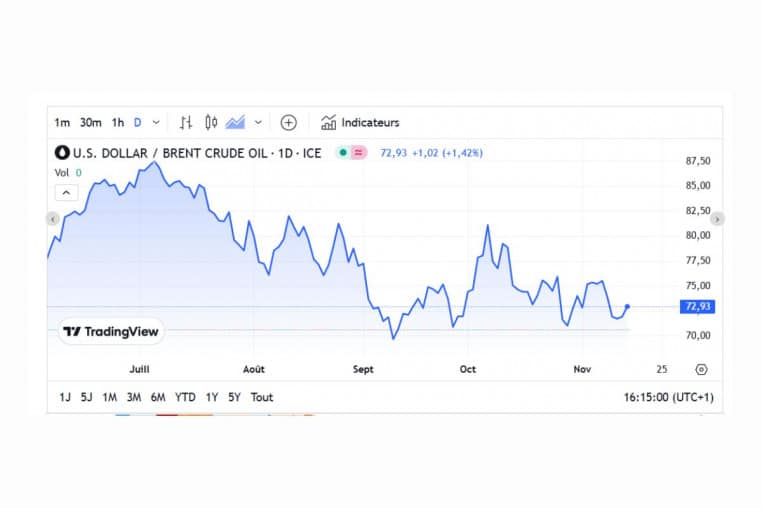
Task: Open timezone settings at 16:15:00 (UTC+1)
Action: click(668, 397)
